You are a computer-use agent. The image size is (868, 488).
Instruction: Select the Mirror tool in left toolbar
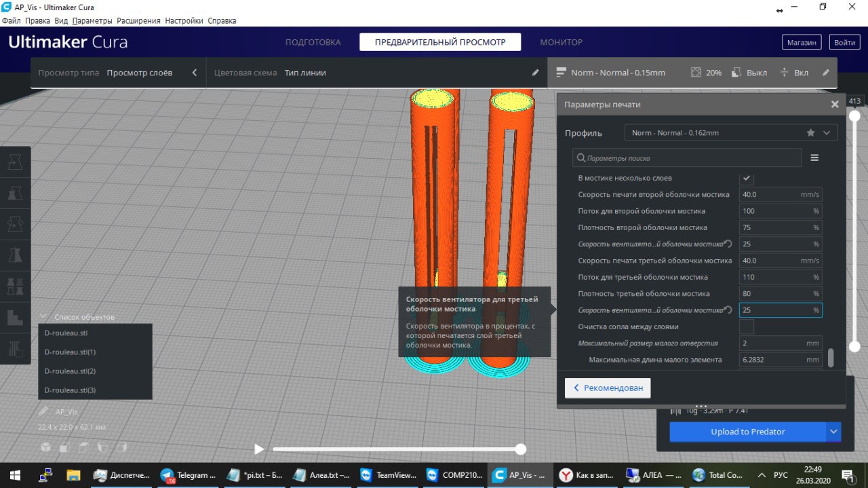click(15, 255)
